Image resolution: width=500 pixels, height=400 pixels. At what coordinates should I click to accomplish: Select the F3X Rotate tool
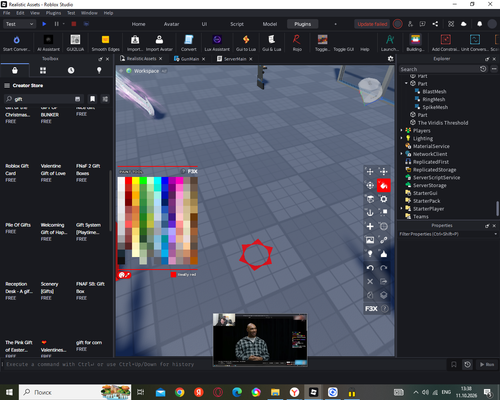pyautogui.click(x=370, y=185)
